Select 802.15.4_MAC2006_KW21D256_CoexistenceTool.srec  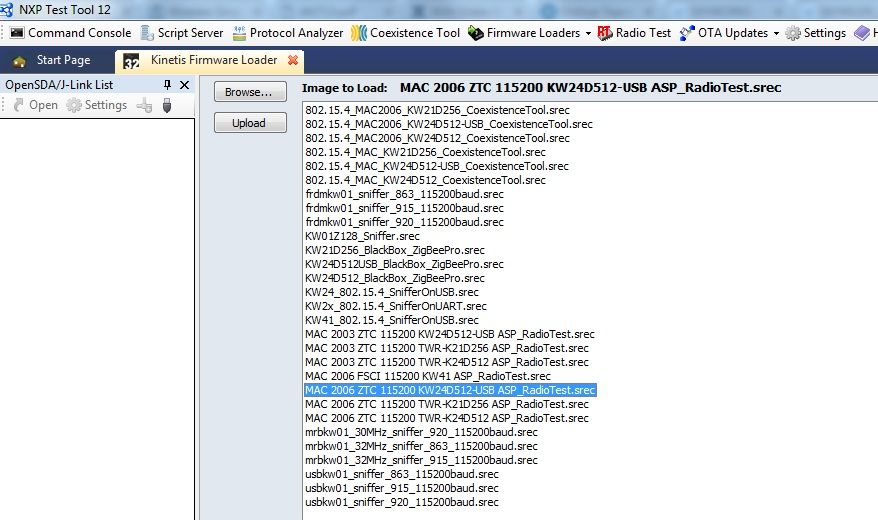pyautogui.click(x=437, y=110)
